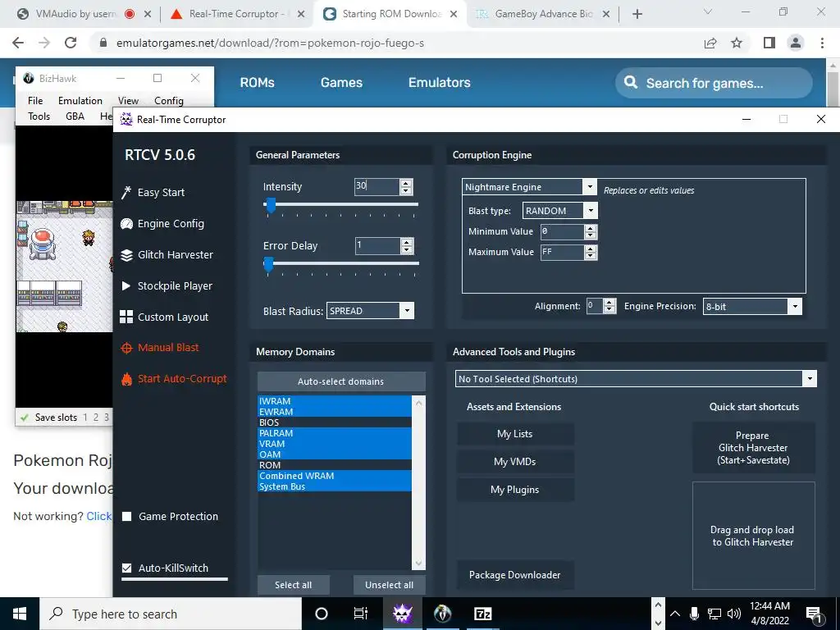
Task: Click RTC taskbar icon
Action: (x=402, y=614)
